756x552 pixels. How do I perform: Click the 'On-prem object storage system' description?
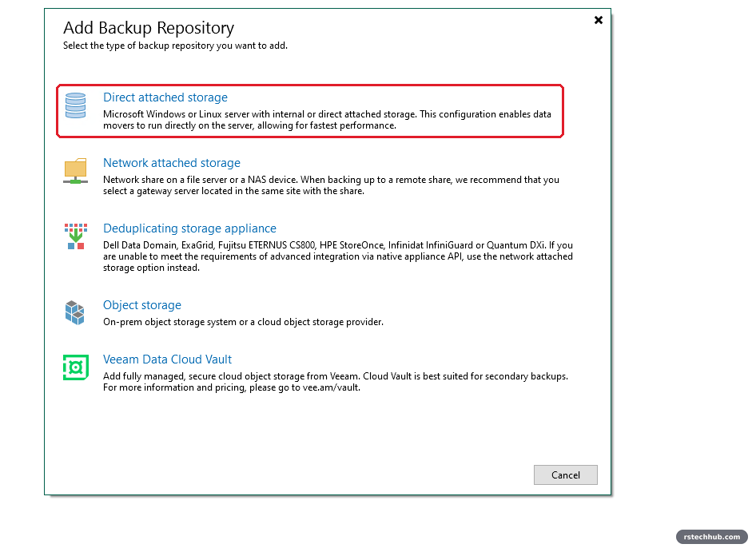pyautogui.click(x=244, y=322)
